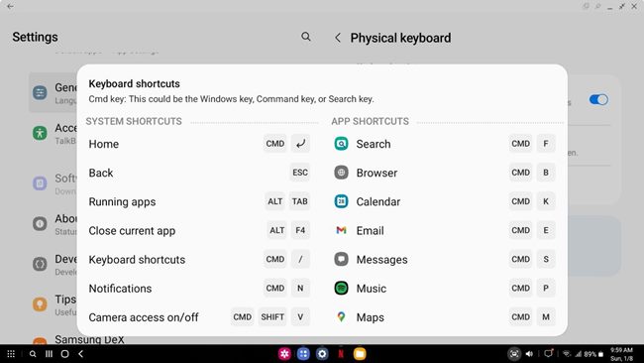Screen dimensions: 644x363
Task: Open General management sidebar icon
Action: (40, 92)
